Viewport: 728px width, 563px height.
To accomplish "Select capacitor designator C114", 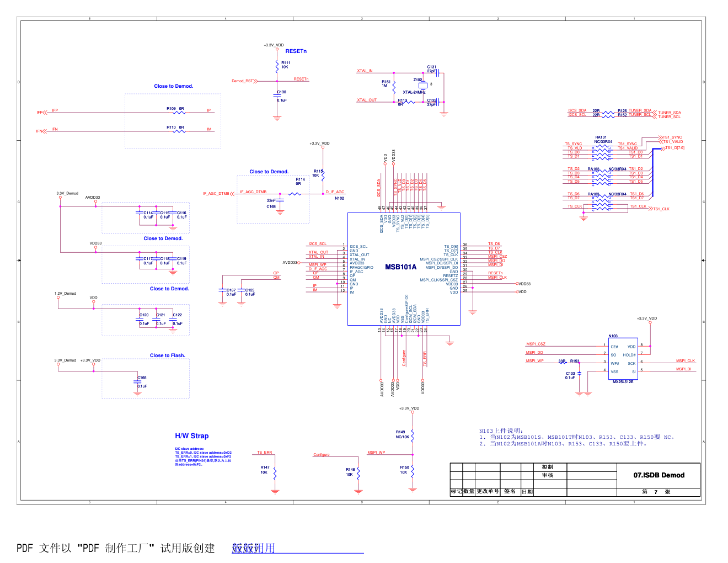I will [148, 213].
